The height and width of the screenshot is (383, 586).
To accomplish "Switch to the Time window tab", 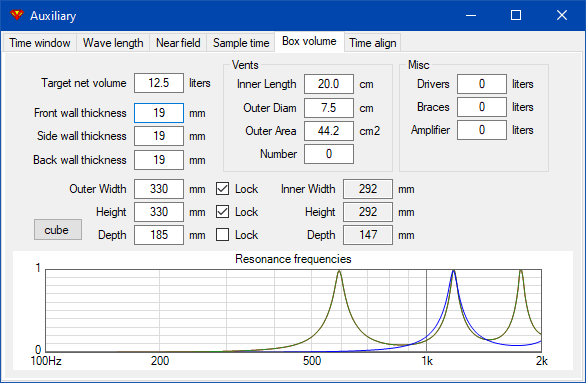I will pos(40,43).
